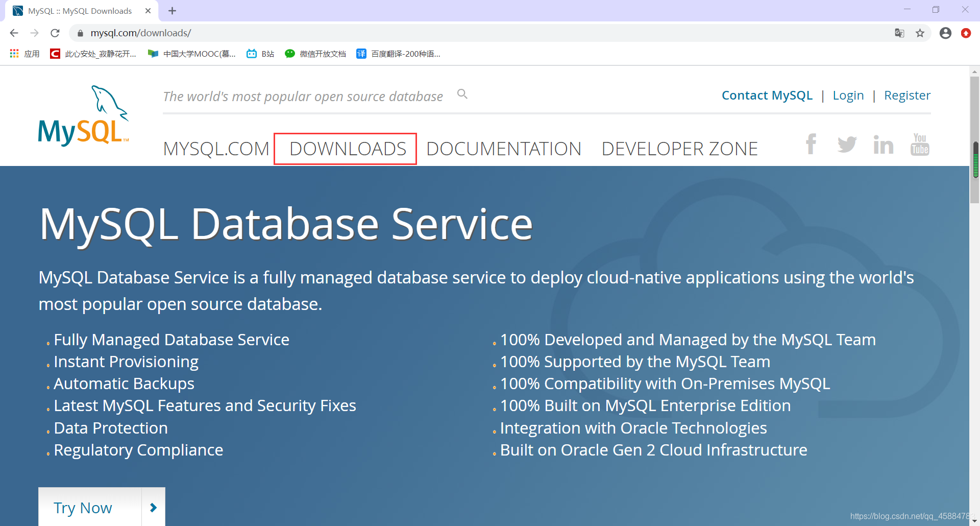Click the MySQL Database Service heading
This screenshot has height=526, width=980.
pyautogui.click(x=286, y=225)
